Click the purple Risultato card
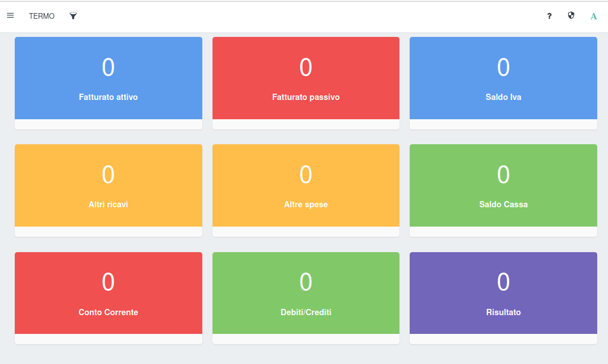608x364 pixels. pyautogui.click(x=503, y=293)
